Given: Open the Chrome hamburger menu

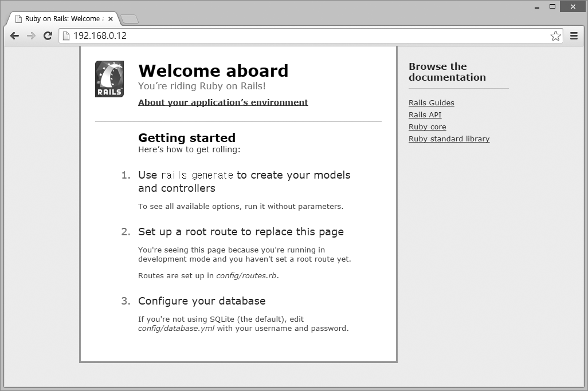Looking at the screenshot, I should [x=574, y=35].
